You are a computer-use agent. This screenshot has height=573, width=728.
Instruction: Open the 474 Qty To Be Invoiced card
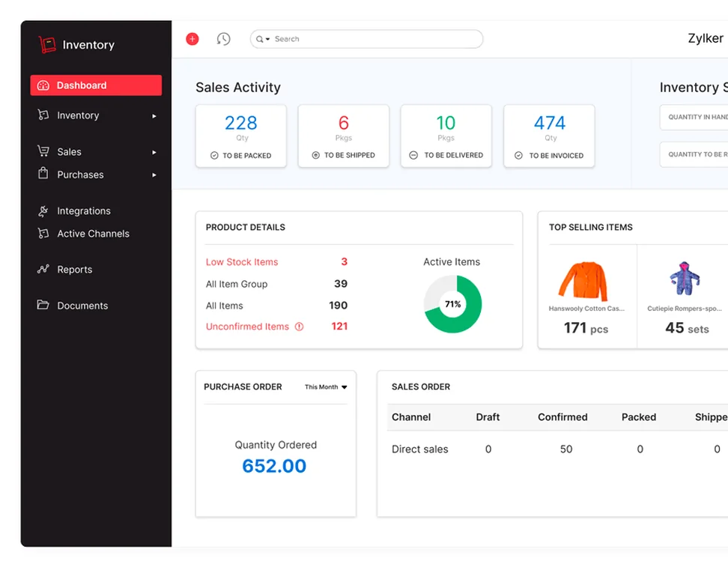coord(549,136)
